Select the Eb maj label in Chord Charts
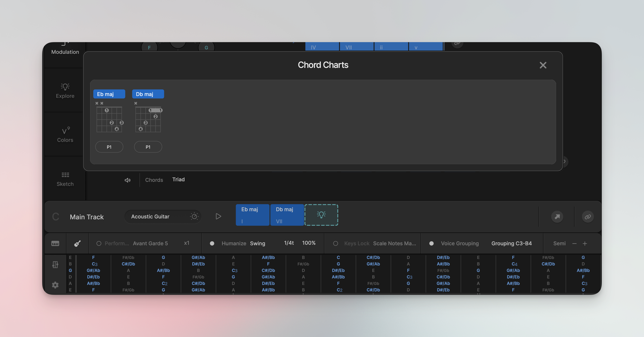The width and height of the screenshot is (644, 337). click(109, 94)
